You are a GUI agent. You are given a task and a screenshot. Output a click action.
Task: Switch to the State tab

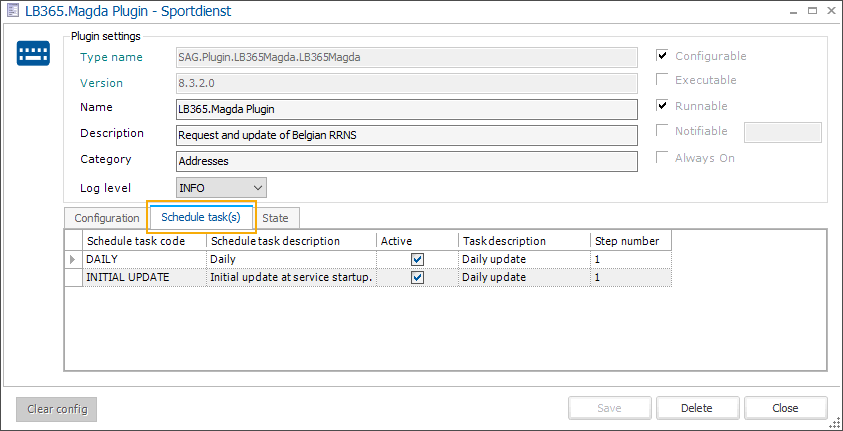[275, 218]
